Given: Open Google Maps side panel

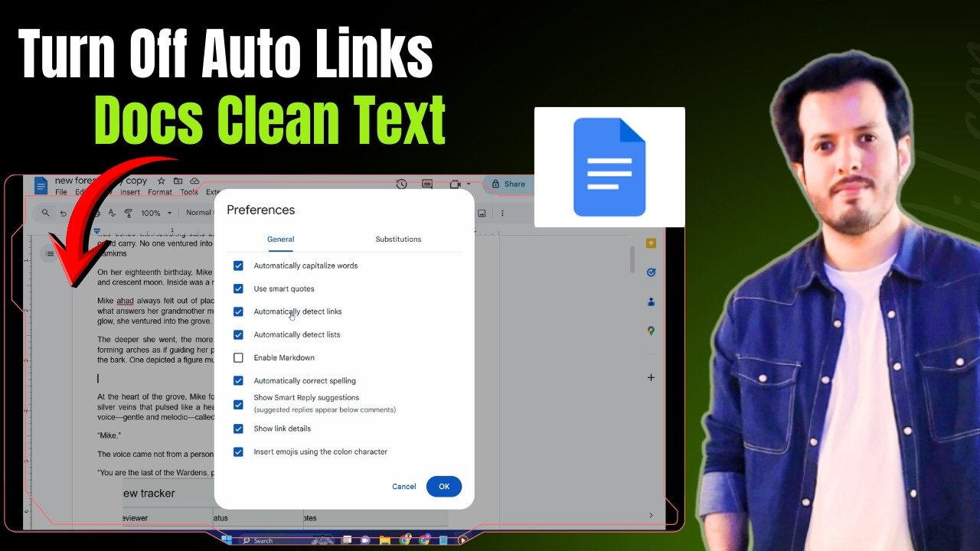Looking at the screenshot, I should pos(651,331).
